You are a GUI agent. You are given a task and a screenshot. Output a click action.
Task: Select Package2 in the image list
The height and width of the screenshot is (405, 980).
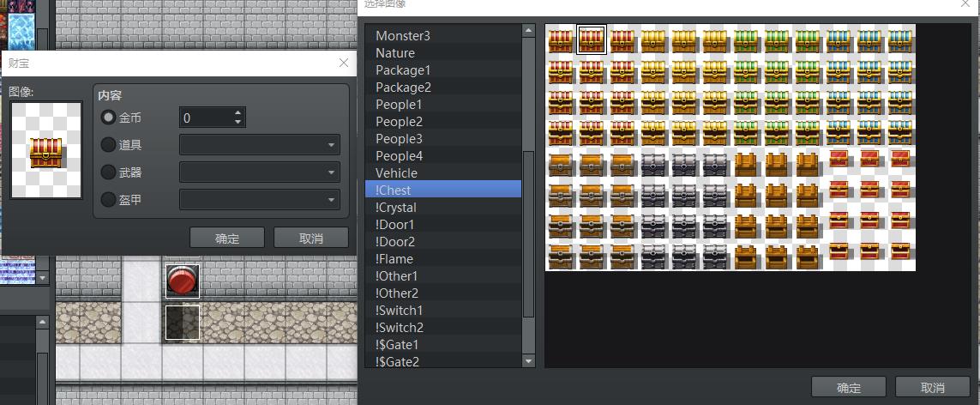click(x=443, y=88)
